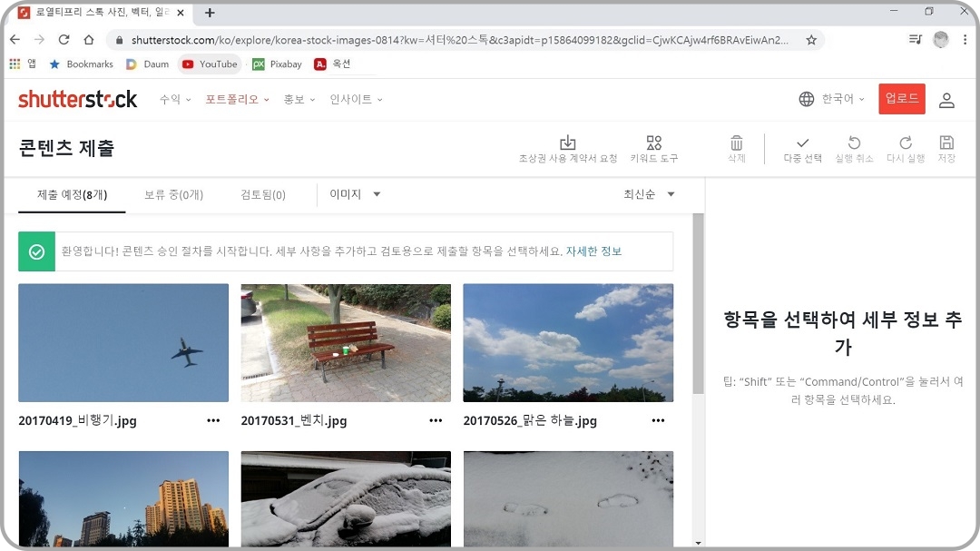The image size is (980, 551).
Task: Open the 한국어 language dropdown
Action: [x=832, y=99]
